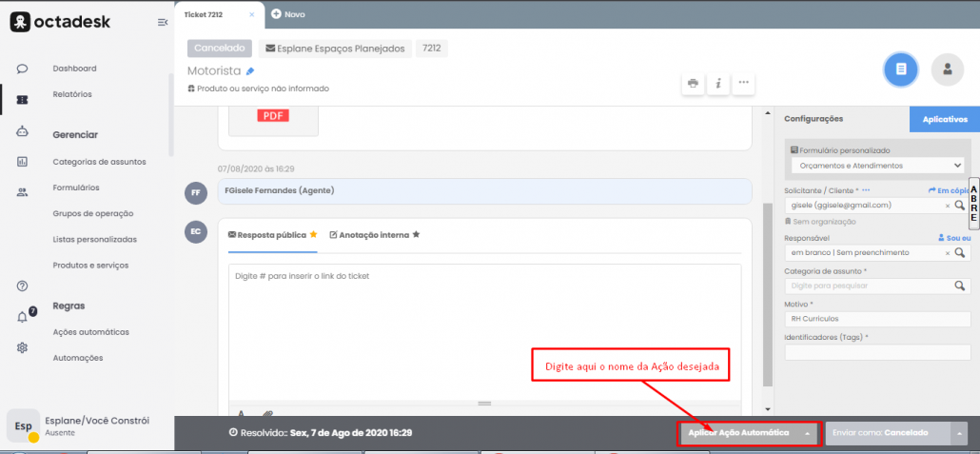The image size is (980, 454).
Task: Click the 'Sou eu' responsible link
Action: (953, 238)
